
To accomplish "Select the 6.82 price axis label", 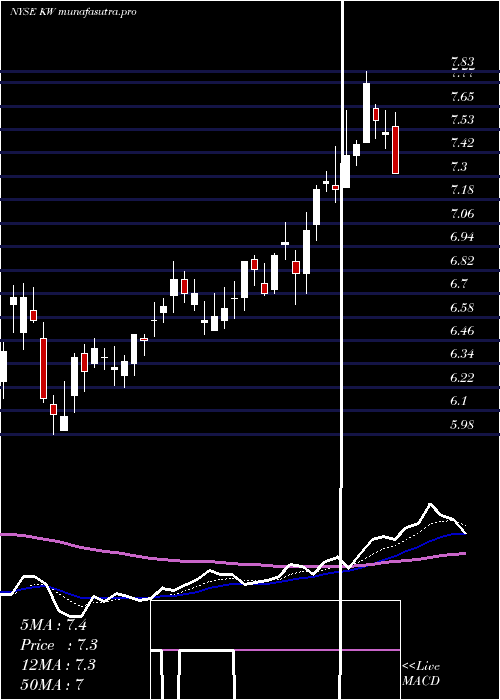I will click(462, 260).
